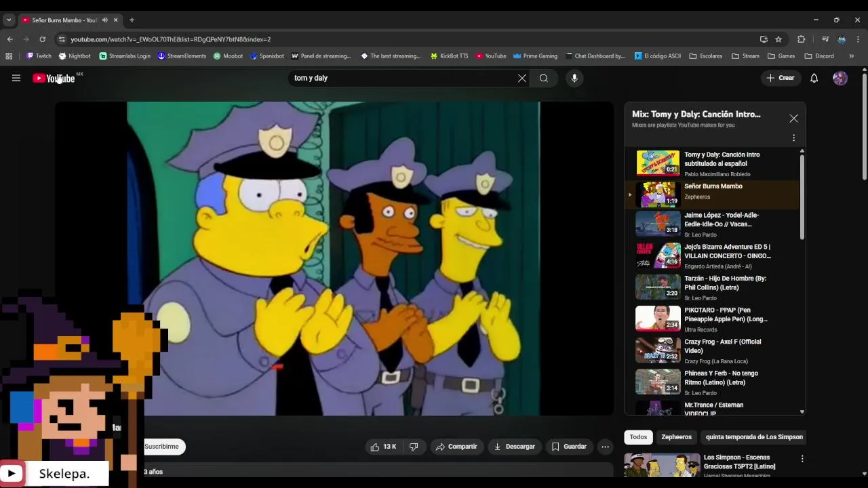This screenshot has width=868, height=488.
Task: Open new browser tab
Action: (x=132, y=20)
